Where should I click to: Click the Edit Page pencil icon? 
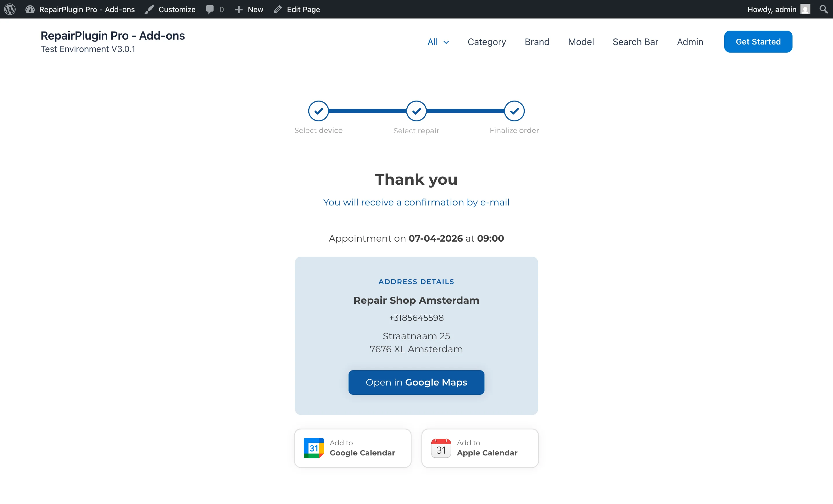[278, 9]
